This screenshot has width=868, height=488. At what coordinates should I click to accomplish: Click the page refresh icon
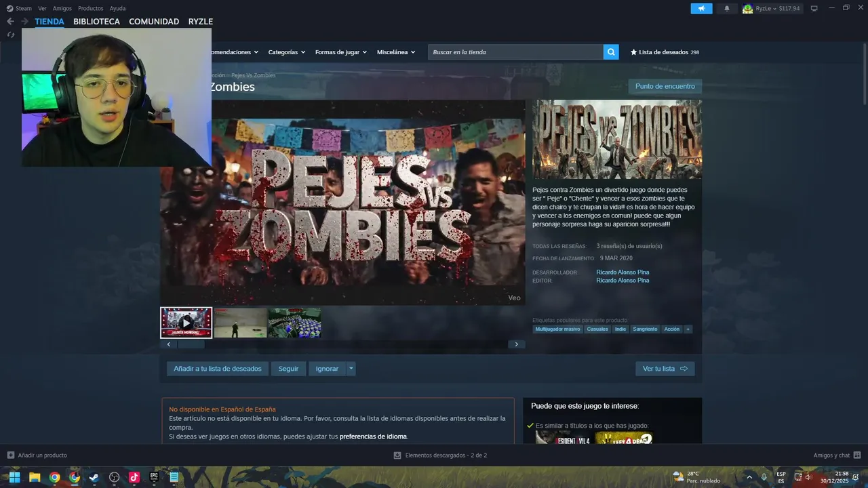pyautogui.click(x=10, y=35)
